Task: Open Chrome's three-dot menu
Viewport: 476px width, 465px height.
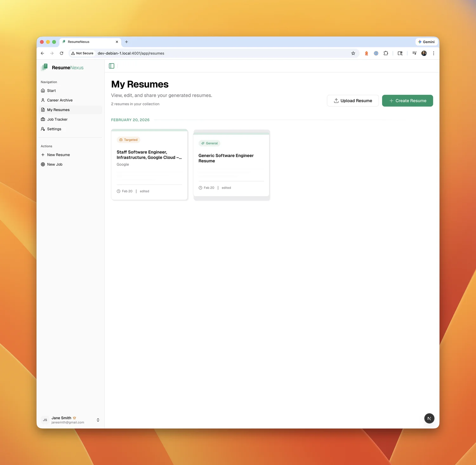Action: (x=433, y=53)
